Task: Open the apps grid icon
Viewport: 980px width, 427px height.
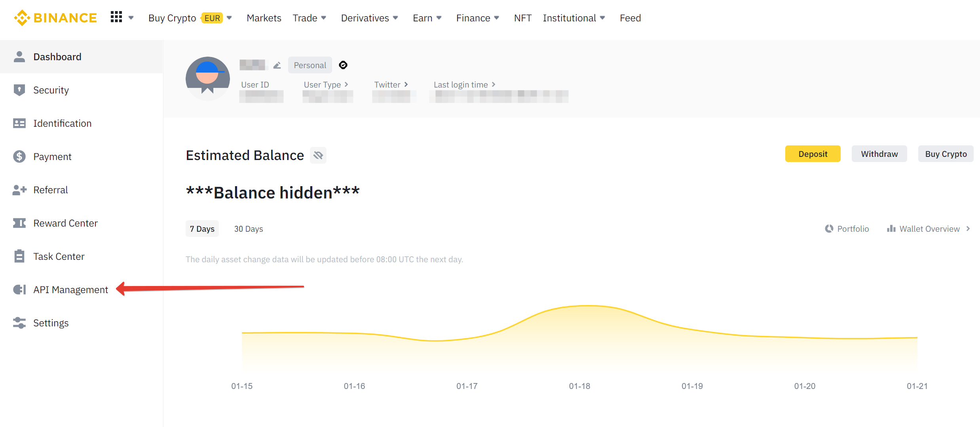Action: (x=116, y=17)
